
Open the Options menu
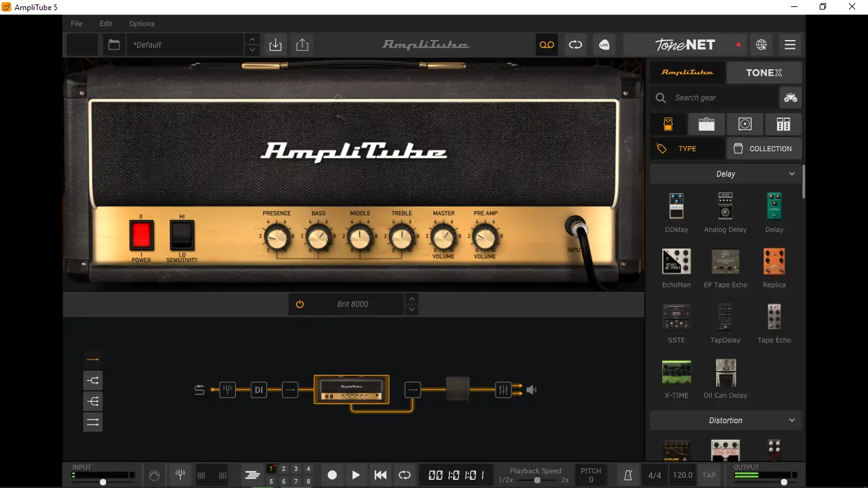coord(141,24)
